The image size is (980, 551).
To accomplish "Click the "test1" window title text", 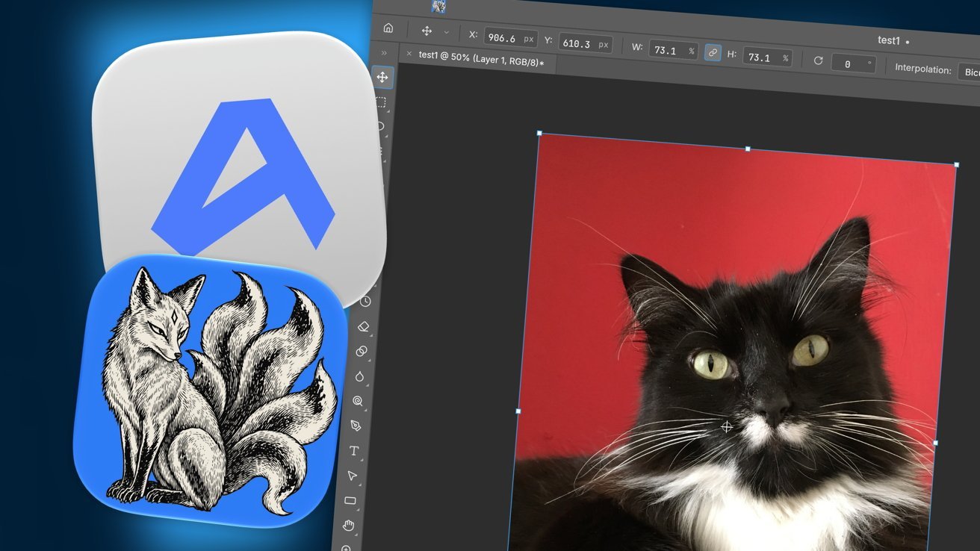I will click(889, 40).
